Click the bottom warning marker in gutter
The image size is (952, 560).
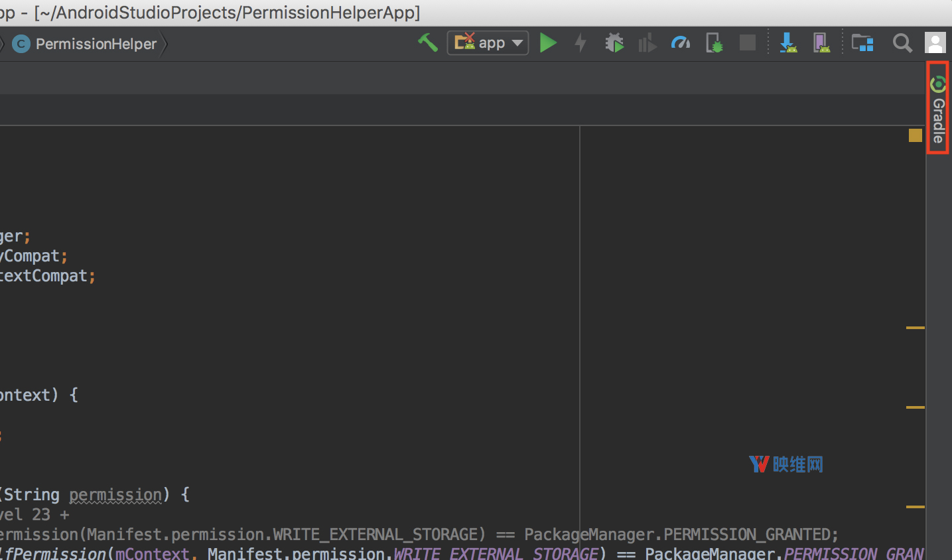point(916,507)
